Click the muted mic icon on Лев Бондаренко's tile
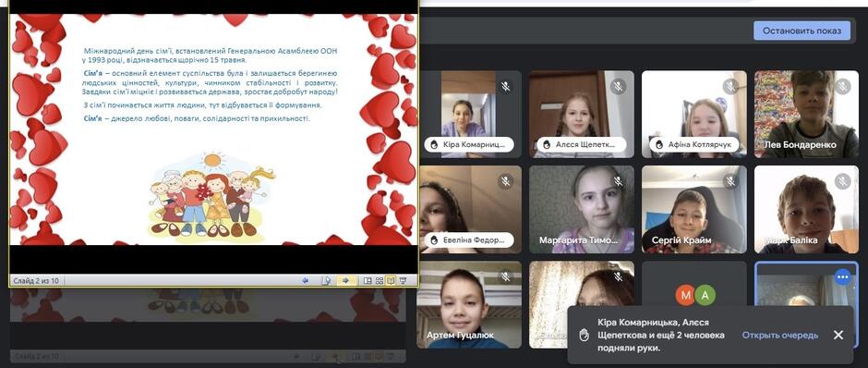This screenshot has height=368, width=868. [843, 87]
